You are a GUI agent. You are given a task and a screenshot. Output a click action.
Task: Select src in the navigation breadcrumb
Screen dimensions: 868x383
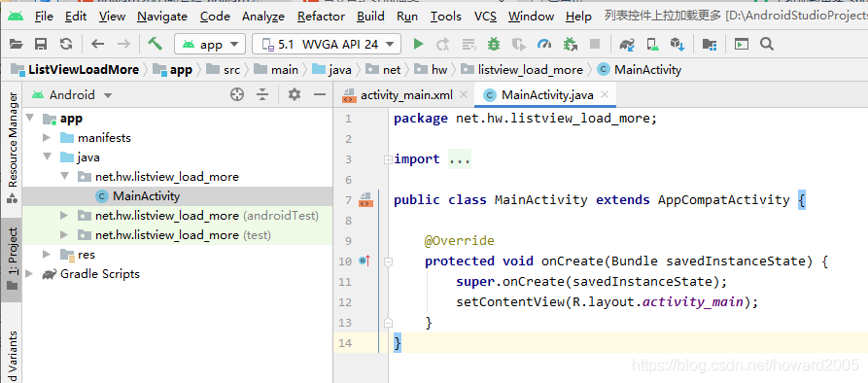(x=232, y=70)
